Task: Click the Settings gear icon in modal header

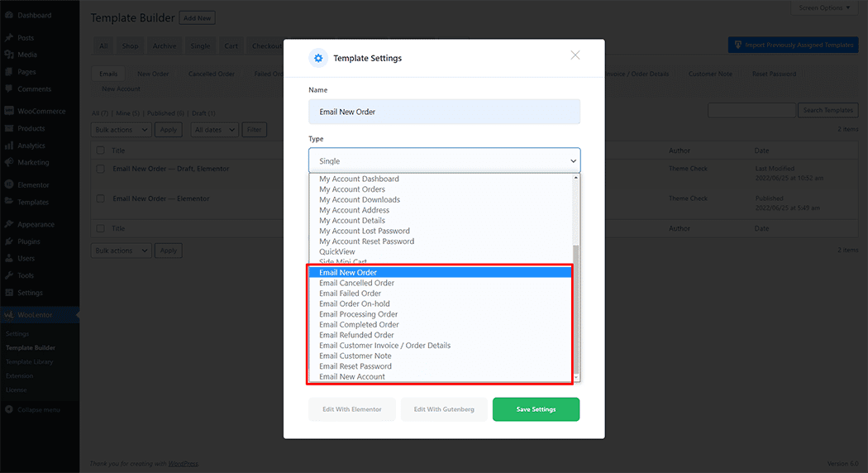Action: [318, 59]
